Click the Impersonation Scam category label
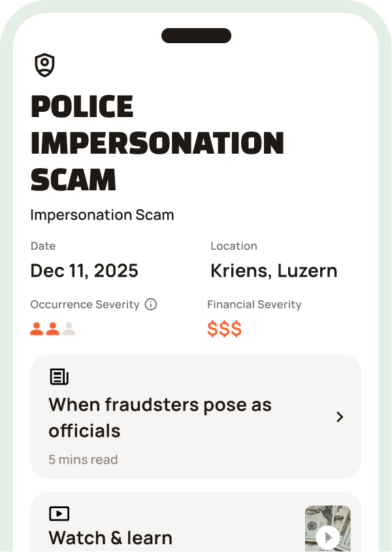Image resolution: width=392 pixels, height=552 pixels. pos(102,215)
